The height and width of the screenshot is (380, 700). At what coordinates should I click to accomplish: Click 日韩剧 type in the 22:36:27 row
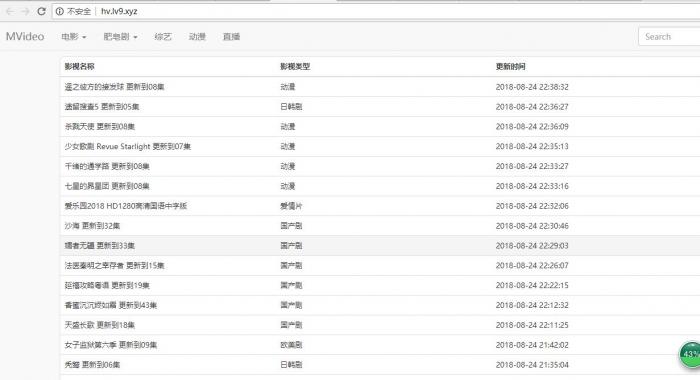click(x=291, y=107)
